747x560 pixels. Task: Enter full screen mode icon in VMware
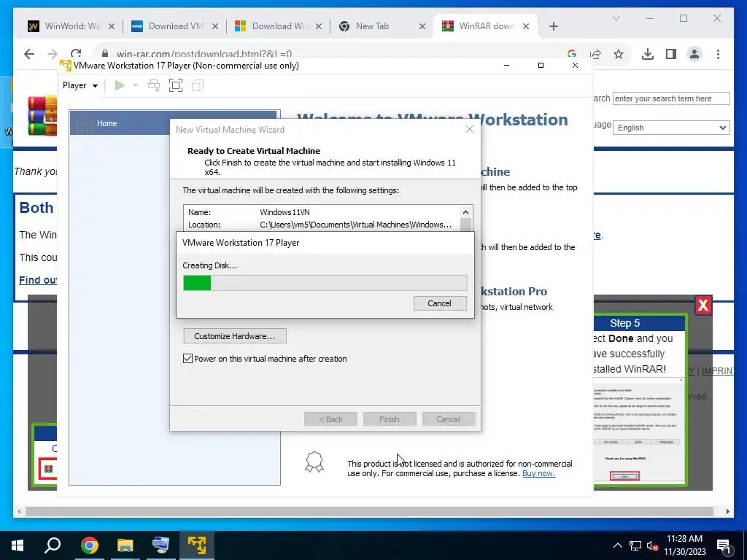[x=176, y=85]
